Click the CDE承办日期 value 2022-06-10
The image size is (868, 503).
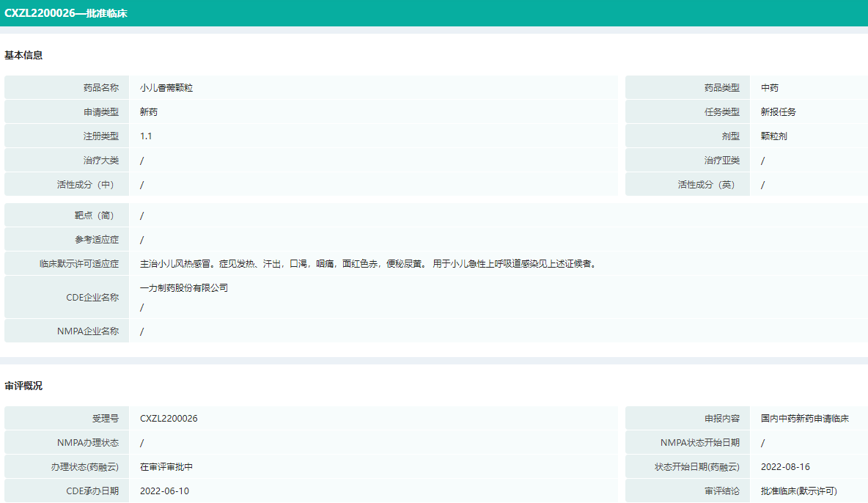(x=164, y=491)
